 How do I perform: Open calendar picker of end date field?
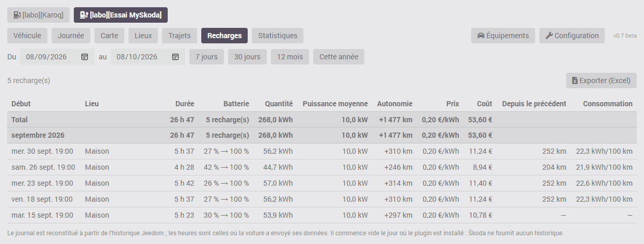175,57
